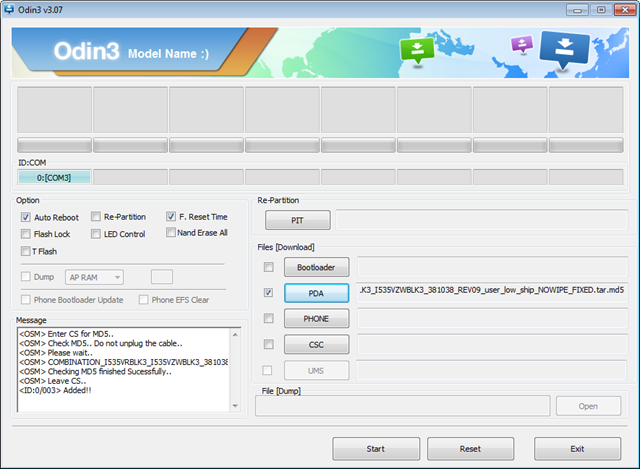Click the PIT button

point(298,220)
